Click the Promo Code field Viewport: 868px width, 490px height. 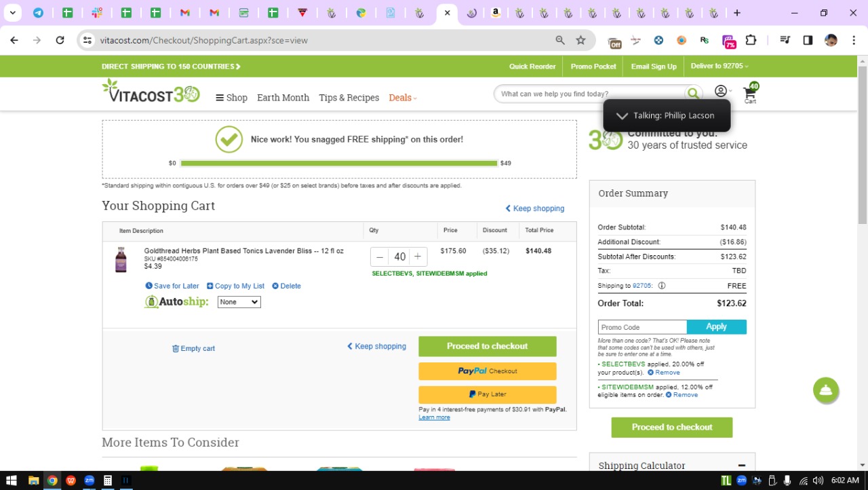point(642,327)
